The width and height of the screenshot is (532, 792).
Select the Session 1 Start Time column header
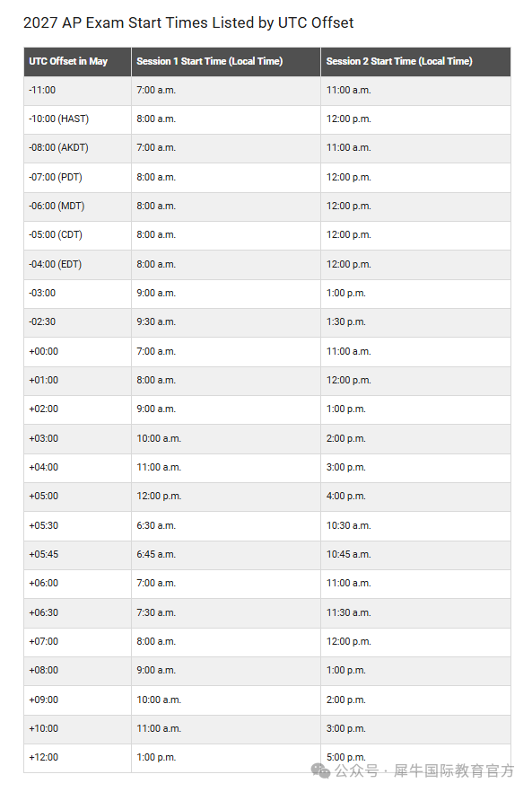pos(226,62)
